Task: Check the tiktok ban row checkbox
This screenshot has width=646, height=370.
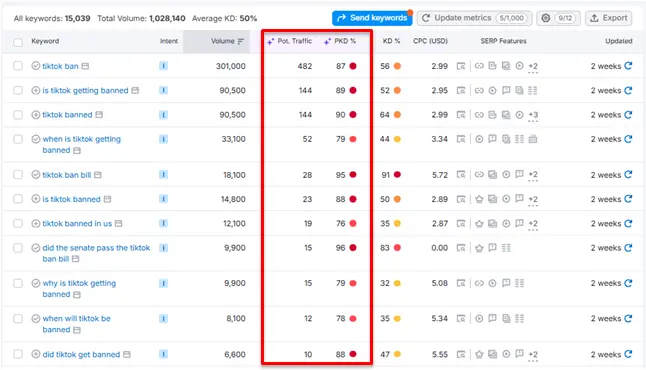Action: (18, 66)
